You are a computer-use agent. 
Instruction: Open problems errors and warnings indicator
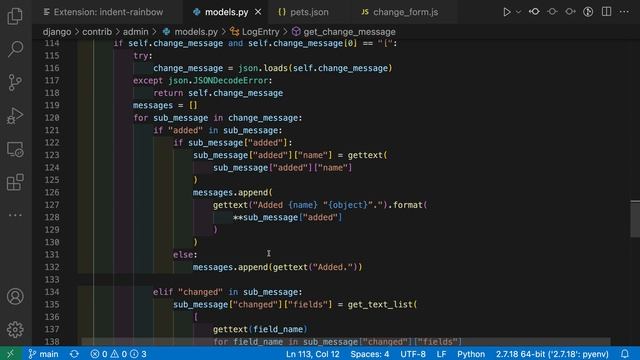[118, 354]
